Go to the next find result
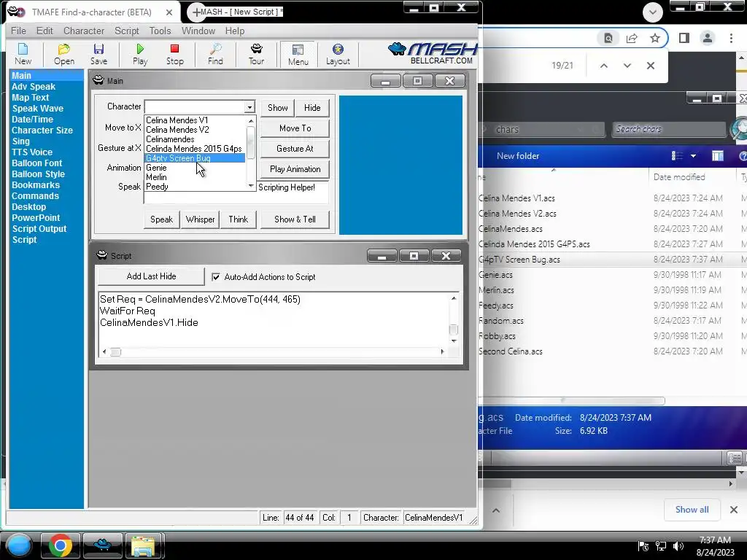The height and width of the screenshot is (560, 747). tap(627, 66)
